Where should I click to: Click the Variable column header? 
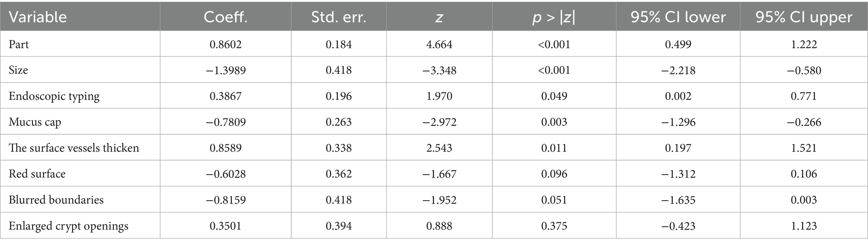point(38,17)
